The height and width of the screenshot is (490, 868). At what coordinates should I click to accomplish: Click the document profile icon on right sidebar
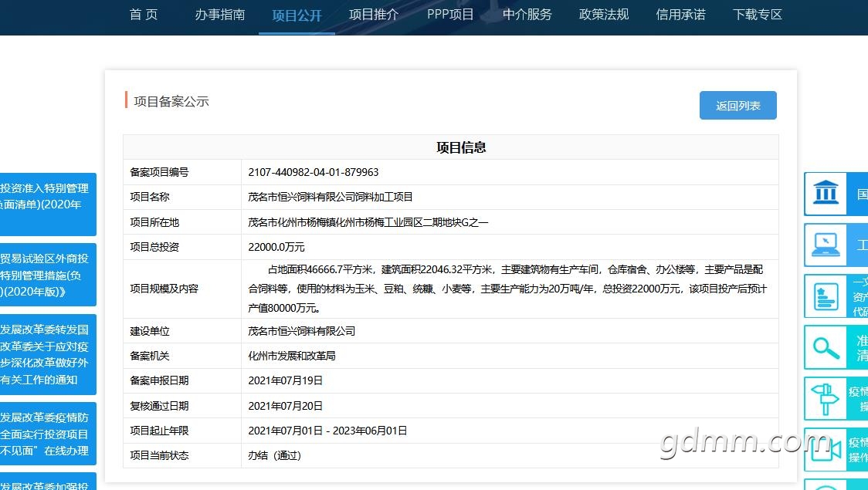pos(826,296)
